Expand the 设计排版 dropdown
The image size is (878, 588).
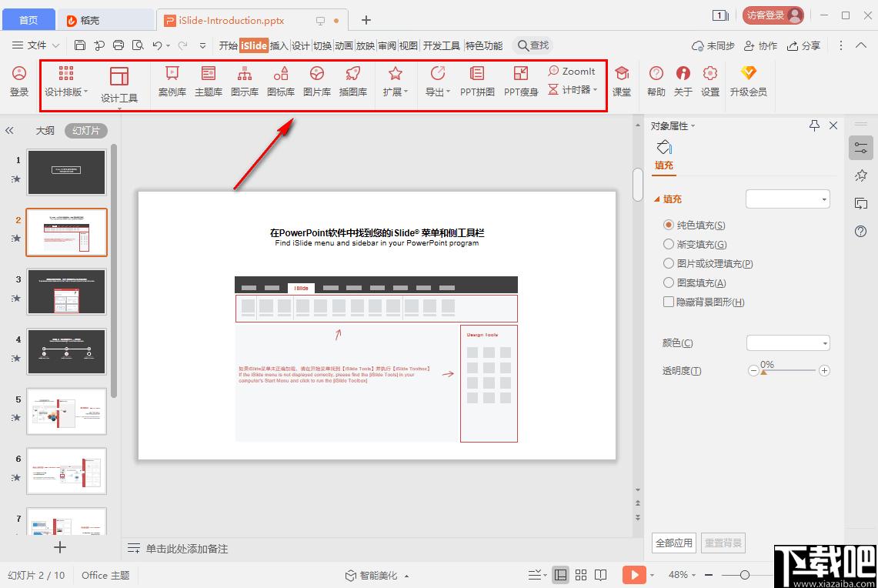coord(66,82)
